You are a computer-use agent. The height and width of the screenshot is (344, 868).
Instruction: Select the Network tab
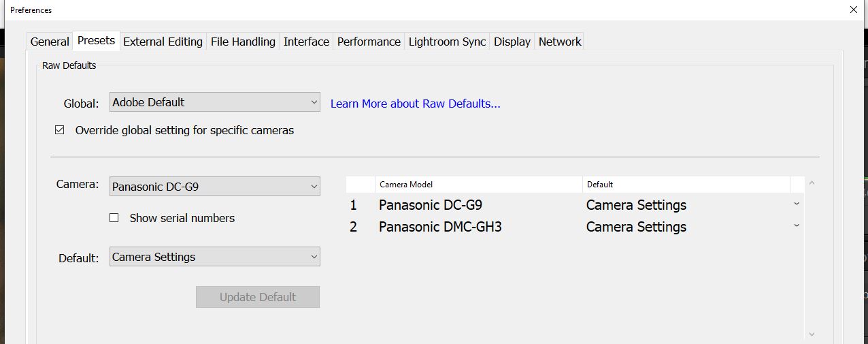tap(560, 42)
